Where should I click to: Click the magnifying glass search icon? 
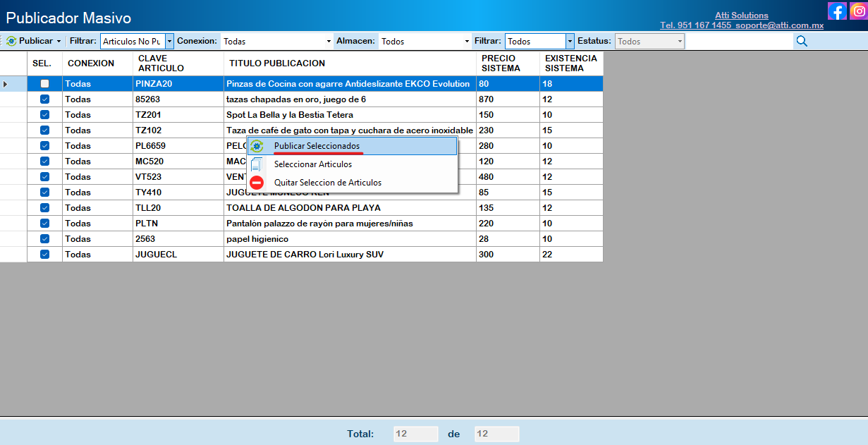[802, 41]
